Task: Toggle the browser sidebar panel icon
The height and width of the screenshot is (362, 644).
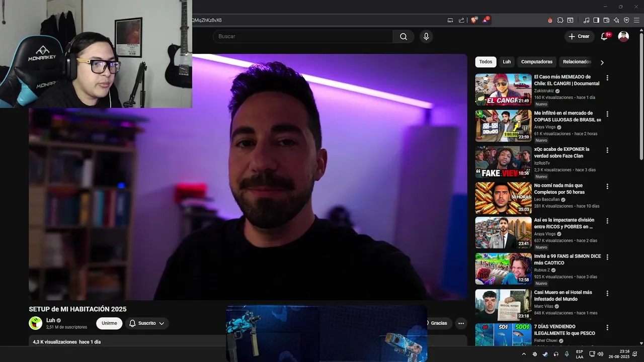Action: pos(596,20)
